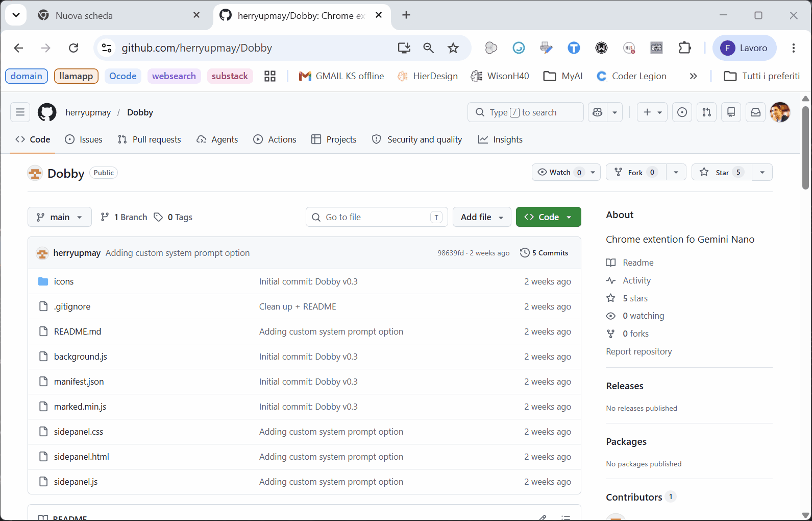Switch to the Issues tab

[84, 139]
